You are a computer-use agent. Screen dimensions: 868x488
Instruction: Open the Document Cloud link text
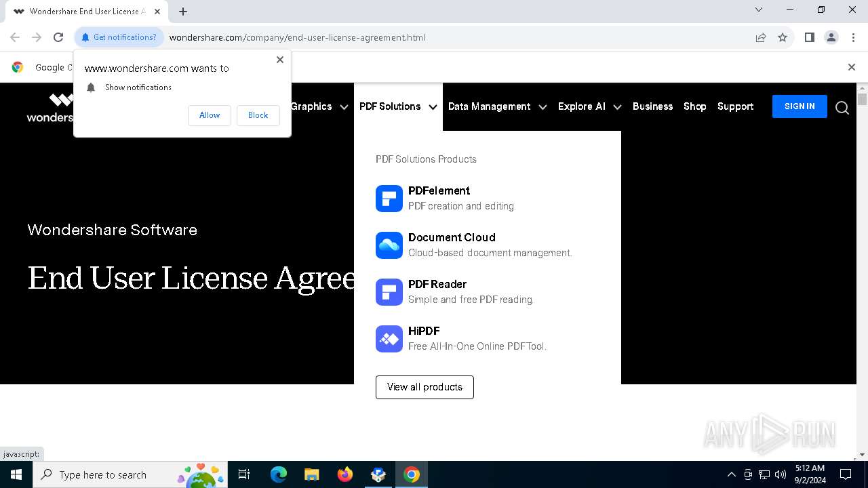[x=452, y=238]
